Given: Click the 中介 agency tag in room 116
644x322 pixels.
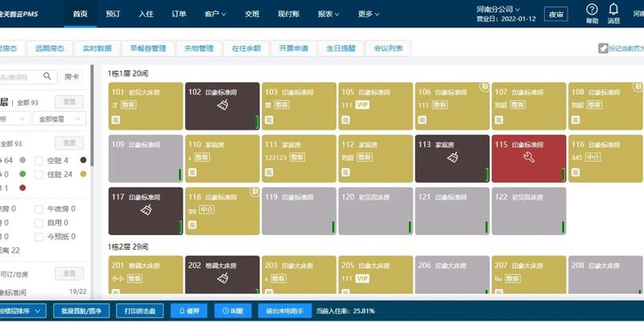Looking at the screenshot, I should coord(593,157).
